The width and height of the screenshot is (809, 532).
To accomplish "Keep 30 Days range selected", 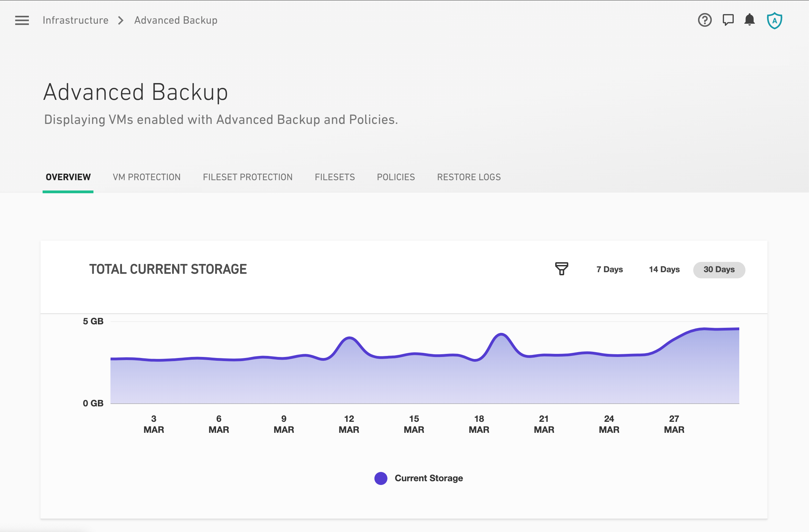I will click(719, 270).
